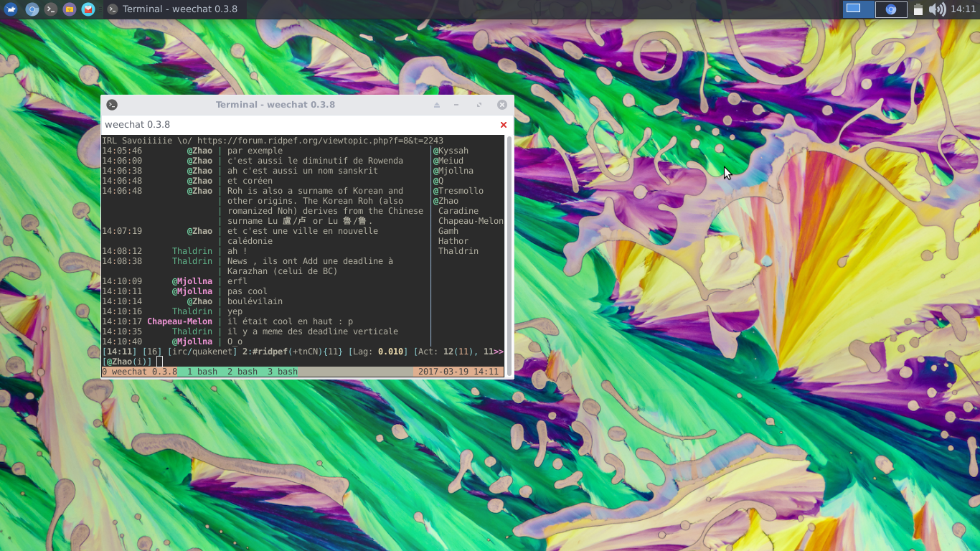Click the battery indicator in the tray
Screen dimensions: 980x551
pyautogui.click(x=918, y=9)
